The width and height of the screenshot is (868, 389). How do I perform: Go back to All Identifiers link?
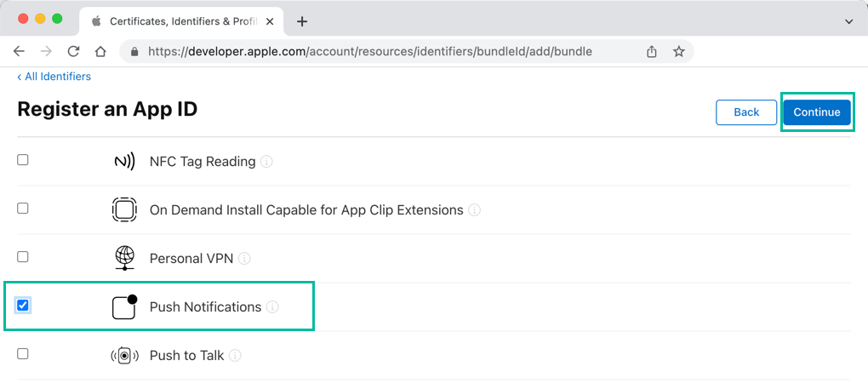[54, 77]
